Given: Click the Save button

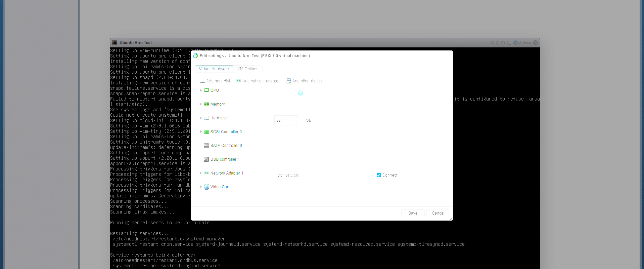Looking at the screenshot, I should click(x=413, y=213).
